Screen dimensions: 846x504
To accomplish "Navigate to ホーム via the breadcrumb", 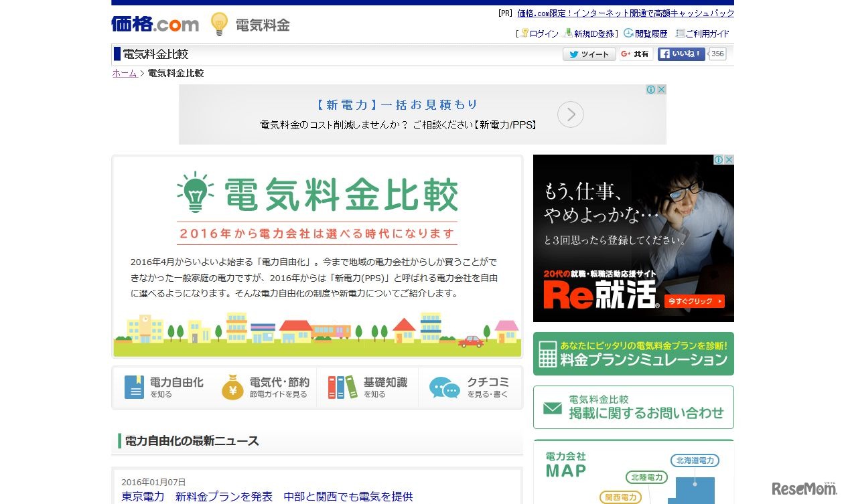I will 124,73.
